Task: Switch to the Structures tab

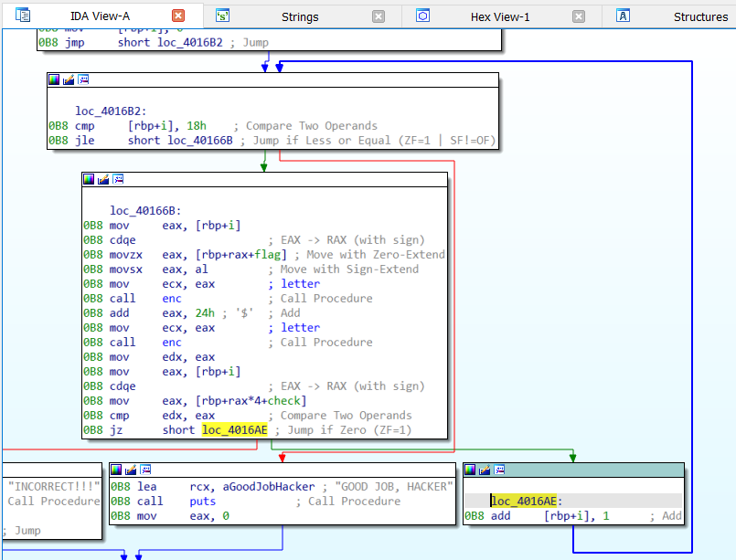Action: [x=699, y=16]
